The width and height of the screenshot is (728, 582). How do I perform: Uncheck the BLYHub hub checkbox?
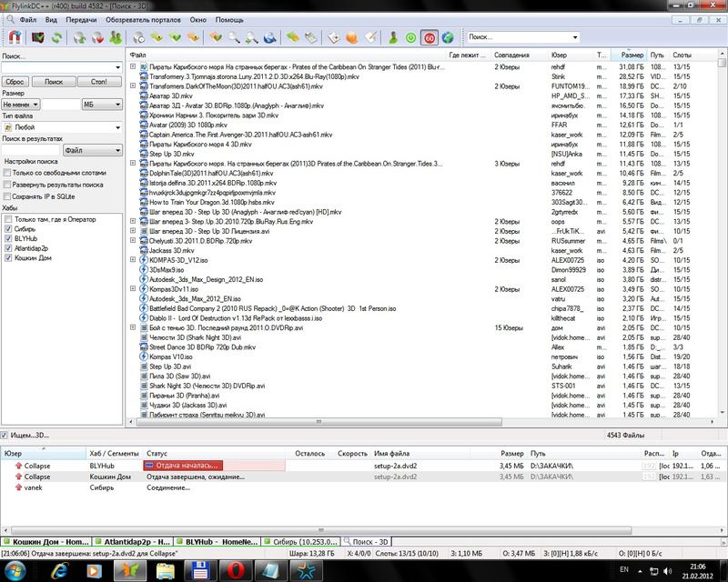[x=8, y=238]
